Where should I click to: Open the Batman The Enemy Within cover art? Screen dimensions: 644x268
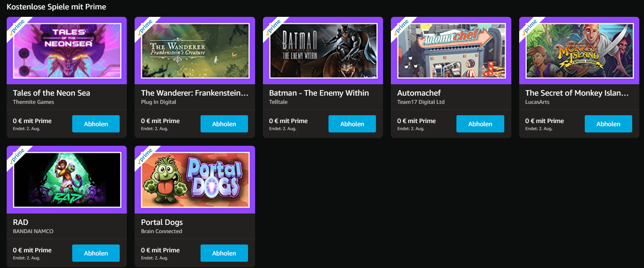point(323,51)
